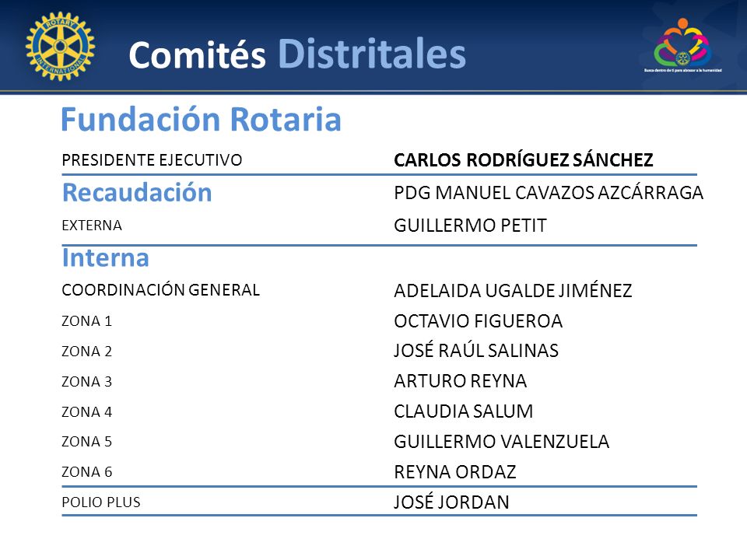Click the name José Raúl Salinas

pyautogui.click(x=476, y=351)
